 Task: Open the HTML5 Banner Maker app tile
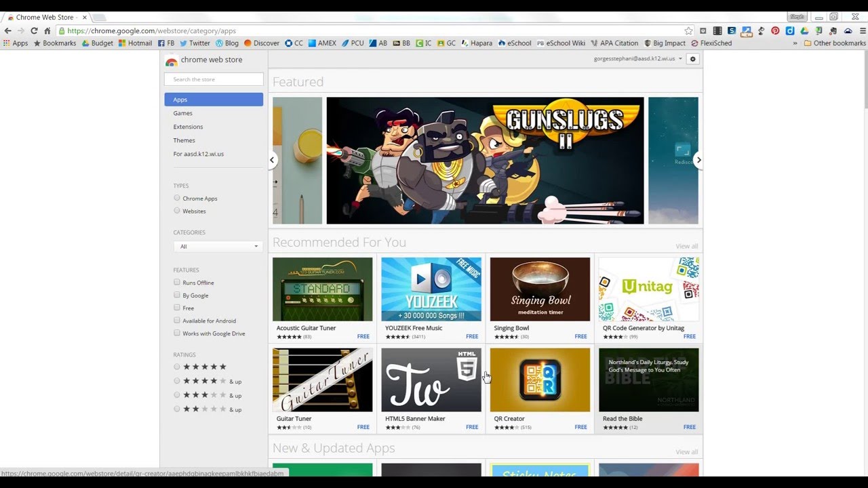pyautogui.click(x=431, y=389)
